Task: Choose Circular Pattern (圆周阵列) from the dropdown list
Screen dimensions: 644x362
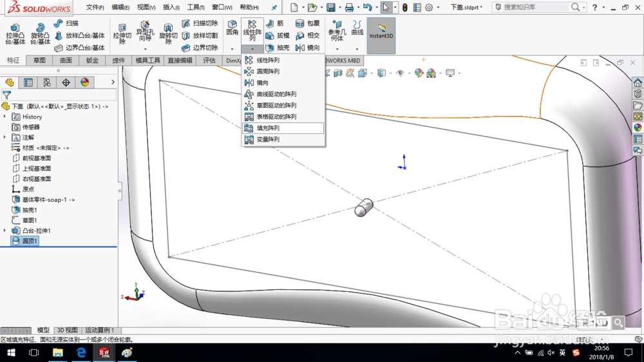Action: pos(283,71)
